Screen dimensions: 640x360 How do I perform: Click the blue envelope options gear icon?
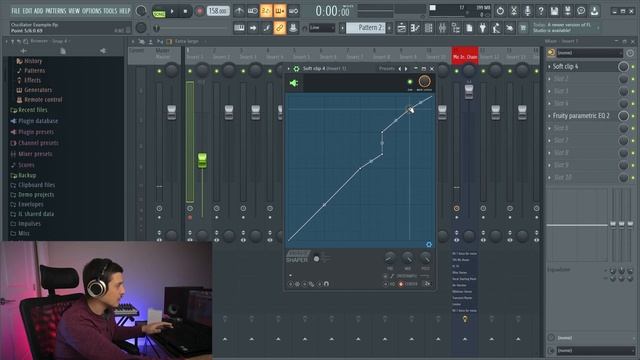(429, 244)
